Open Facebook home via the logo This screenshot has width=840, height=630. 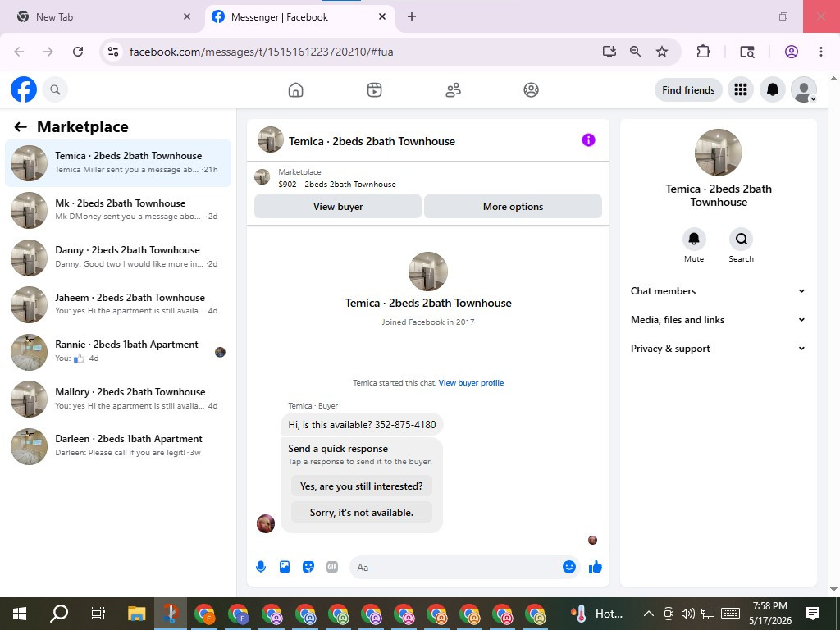24,89
